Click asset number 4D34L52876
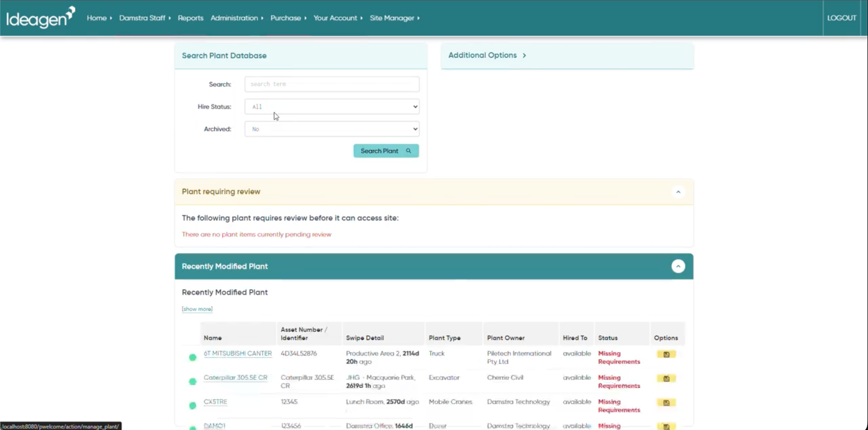The image size is (868, 430). [x=299, y=354]
